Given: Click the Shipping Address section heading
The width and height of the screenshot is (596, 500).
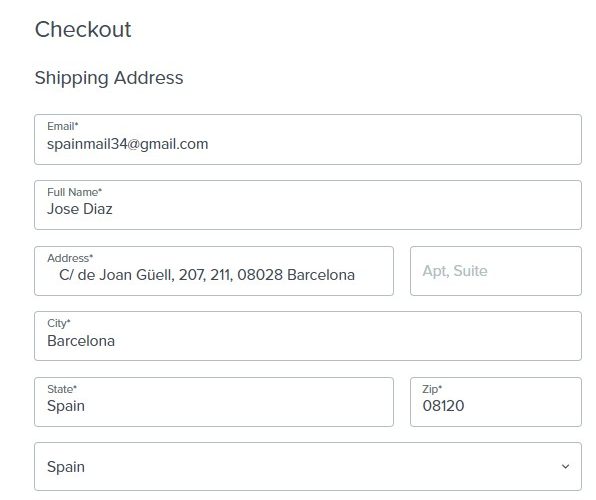Looking at the screenshot, I should tap(109, 78).
